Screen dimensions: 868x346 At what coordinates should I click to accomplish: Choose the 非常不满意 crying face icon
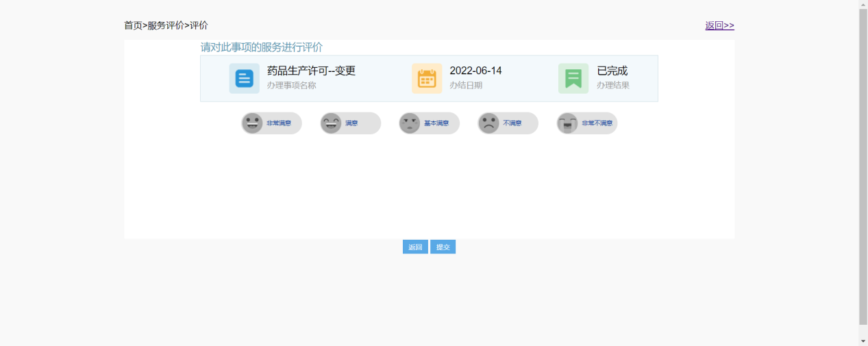(x=568, y=123)
